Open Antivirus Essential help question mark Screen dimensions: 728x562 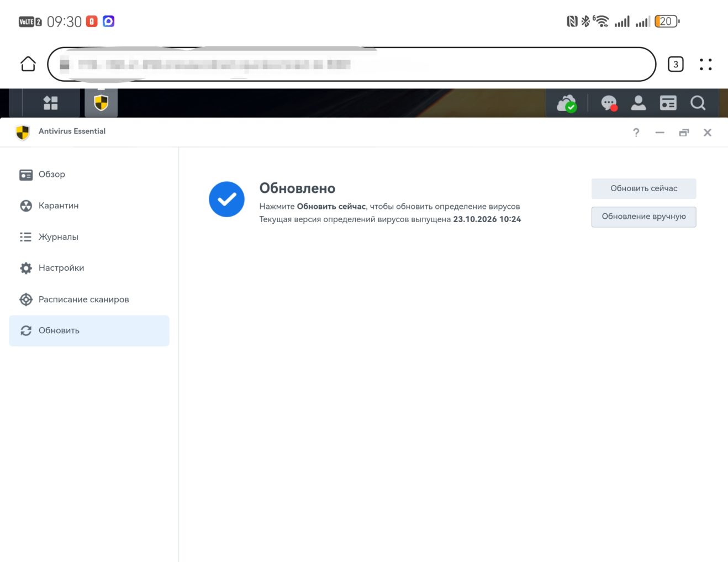tap(636, 133)
